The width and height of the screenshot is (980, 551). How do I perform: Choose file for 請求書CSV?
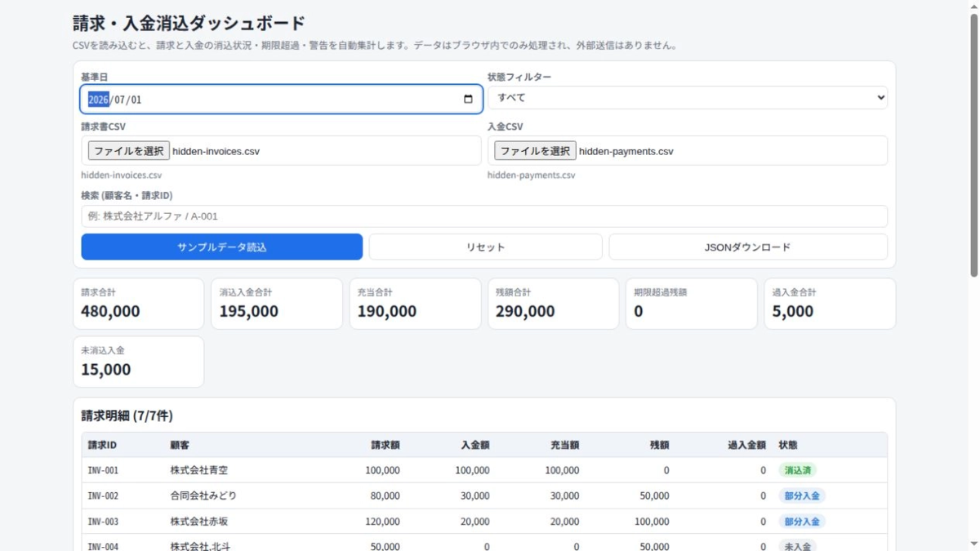click(x=129, y=150)
